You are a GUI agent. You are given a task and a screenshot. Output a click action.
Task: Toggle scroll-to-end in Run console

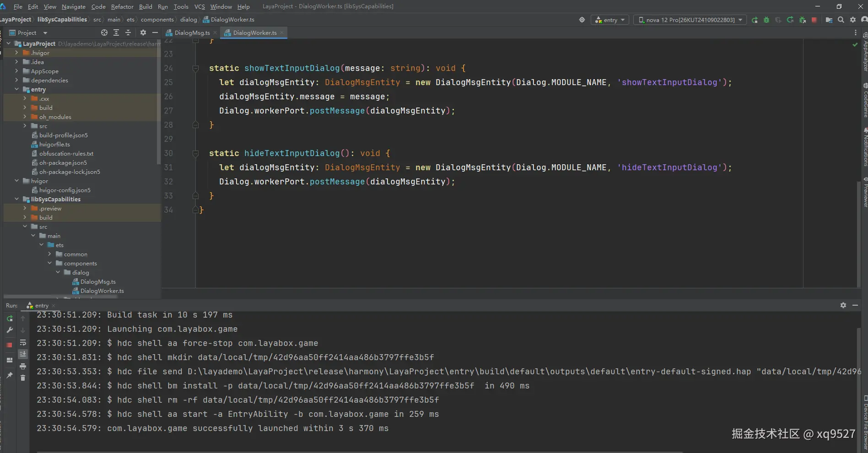tap(23, 354)
